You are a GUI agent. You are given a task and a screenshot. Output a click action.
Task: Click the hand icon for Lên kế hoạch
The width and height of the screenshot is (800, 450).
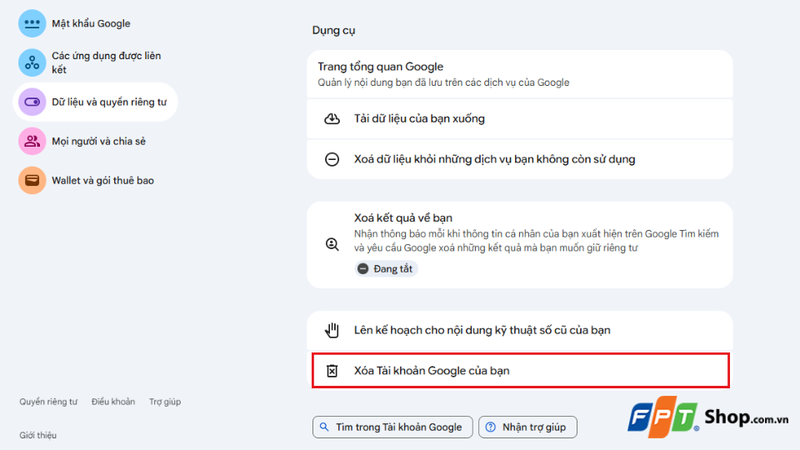click(x=332, y=330)
